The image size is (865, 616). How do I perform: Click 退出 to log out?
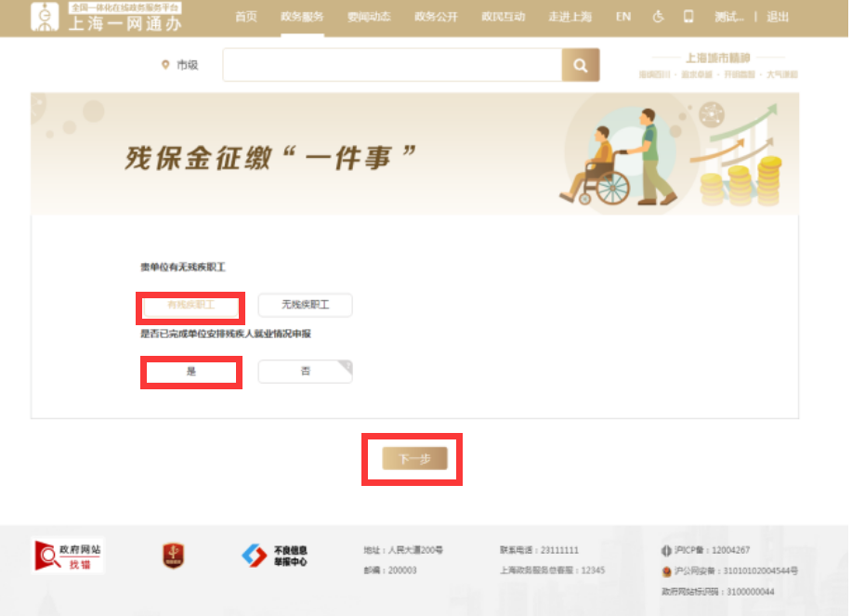(778, 16)
